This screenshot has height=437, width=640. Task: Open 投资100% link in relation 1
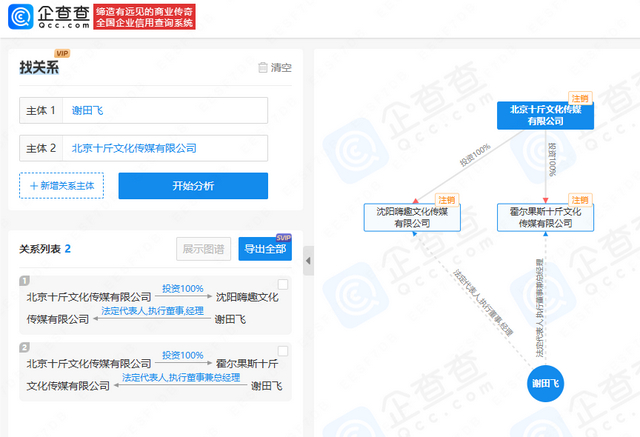tap(183, 288)
